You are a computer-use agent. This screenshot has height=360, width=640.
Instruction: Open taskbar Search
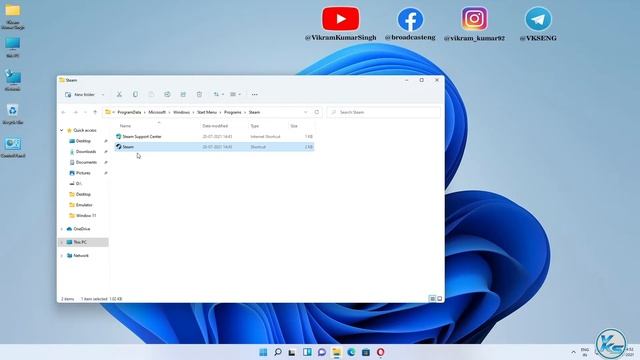point(278,352)
